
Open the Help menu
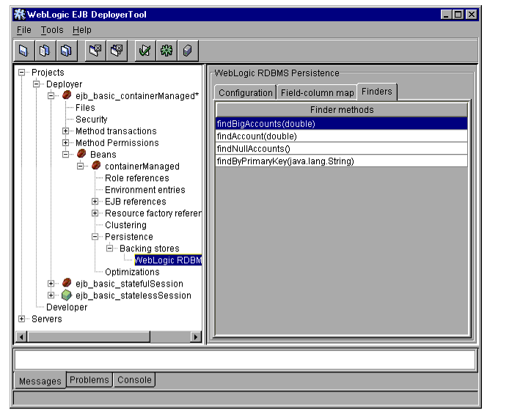pyautogui.click(x=82, y=30)
